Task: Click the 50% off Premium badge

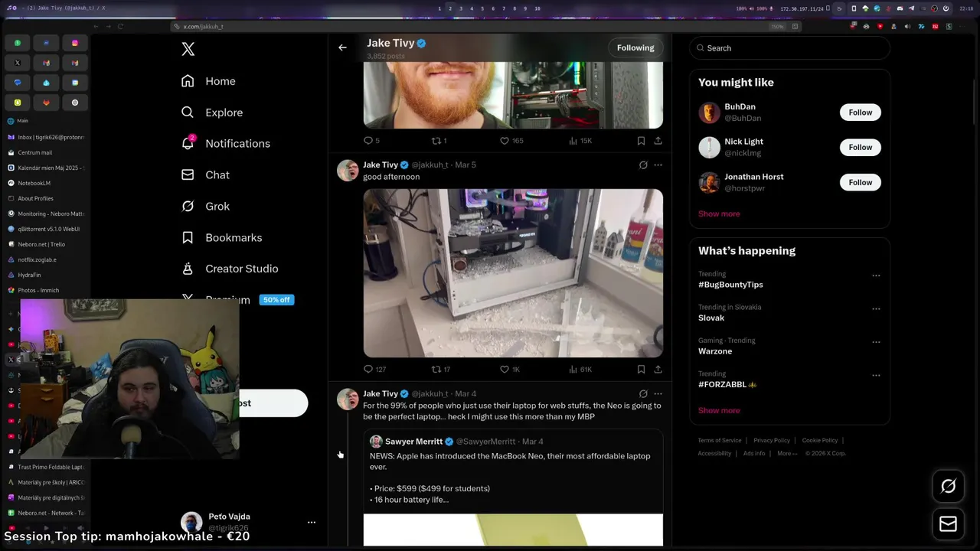Action: [276, 300]
